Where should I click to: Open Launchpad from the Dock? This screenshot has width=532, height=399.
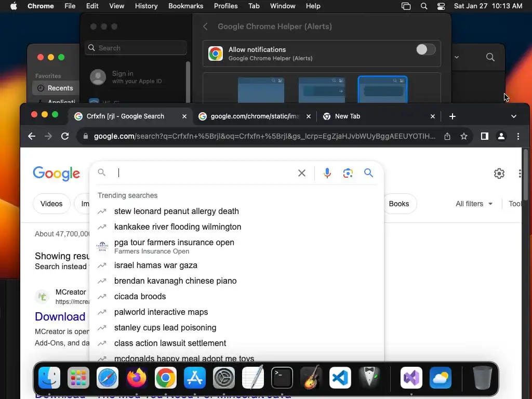pyautogui.click(x=78, y=377)
